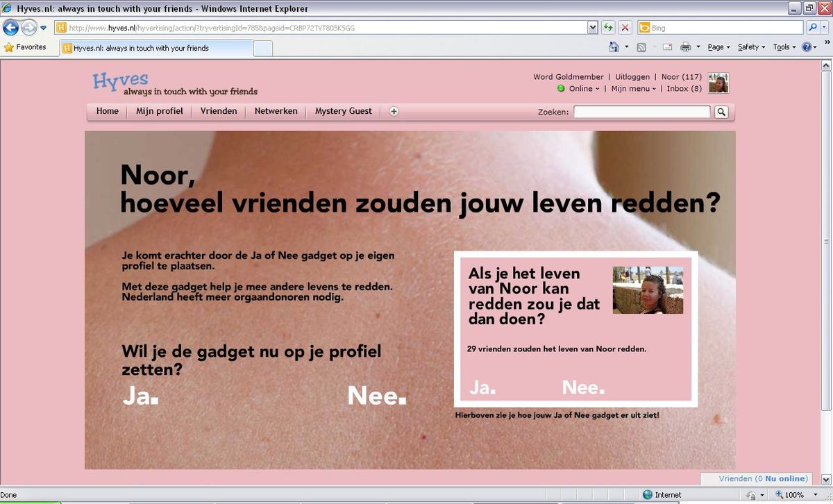Click the Bing search magnifier button

coord(812,28)
